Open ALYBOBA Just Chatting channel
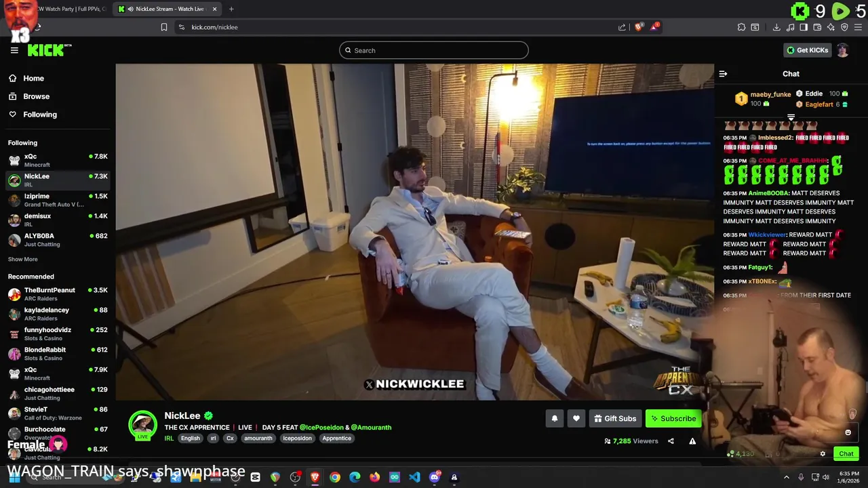 click(x=58, y=239)
